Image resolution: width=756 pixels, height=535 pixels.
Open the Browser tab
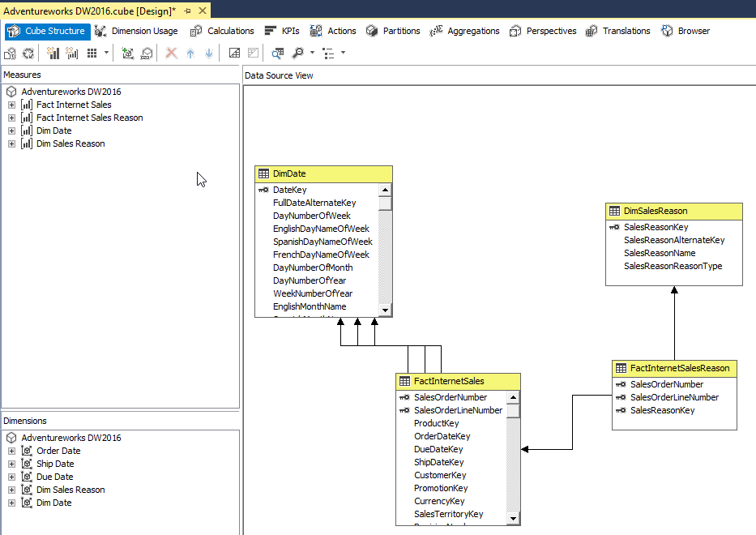(686, 32)
